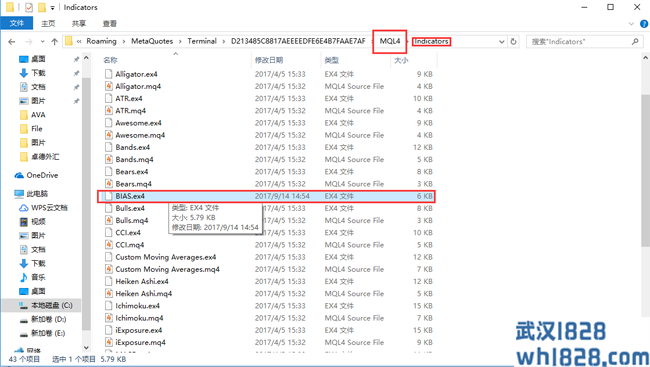The width and height of the screenshot is (650, 367).
Task: Select the Ichimoku.mq4 file icon
Action: pos(108,318)
